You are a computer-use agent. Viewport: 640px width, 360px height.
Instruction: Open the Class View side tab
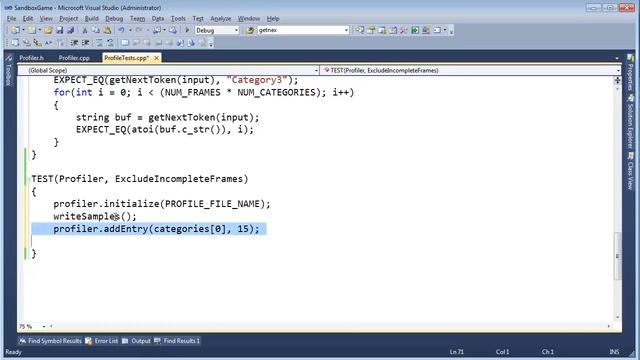tap(631, 171)
